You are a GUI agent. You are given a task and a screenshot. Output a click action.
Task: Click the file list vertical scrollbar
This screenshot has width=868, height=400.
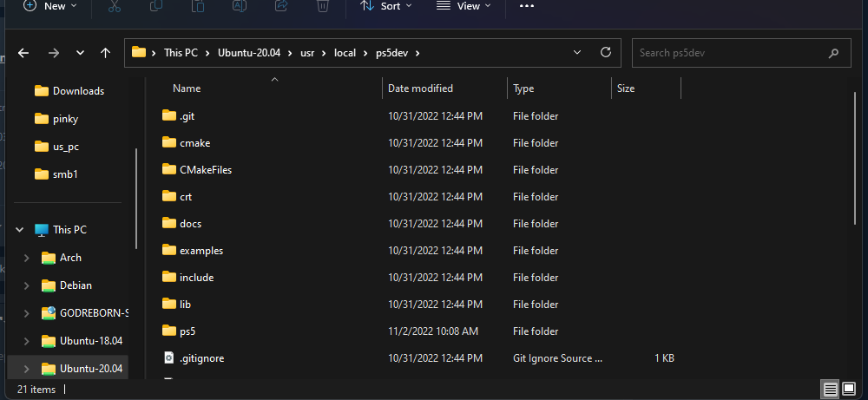point(855,158)
